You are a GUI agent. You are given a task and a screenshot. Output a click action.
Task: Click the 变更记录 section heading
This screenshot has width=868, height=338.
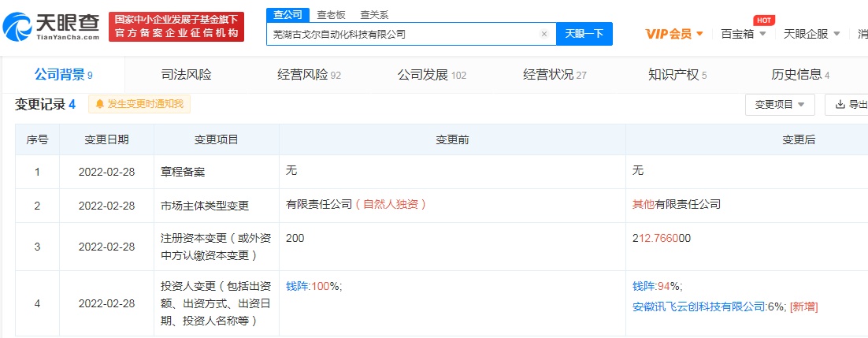point(45,104)
